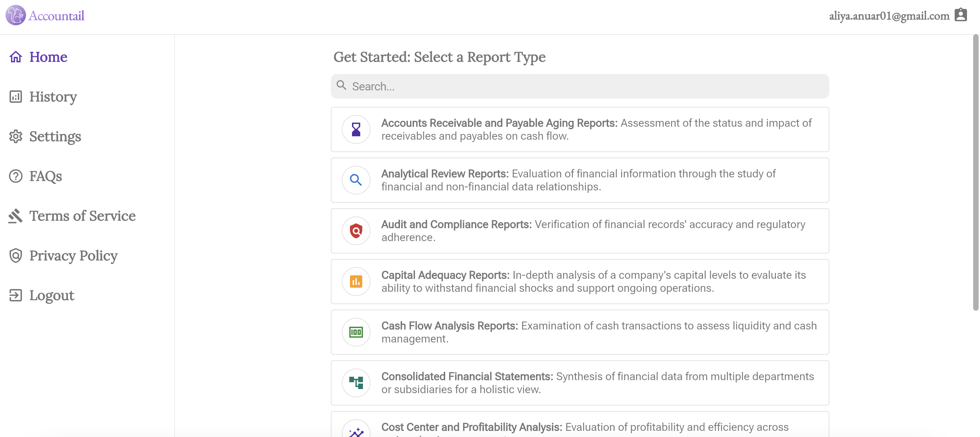980x437 pixels.
Task: Click the magnifier icon on Analytical Review Reports
Action: coord(356,180)
